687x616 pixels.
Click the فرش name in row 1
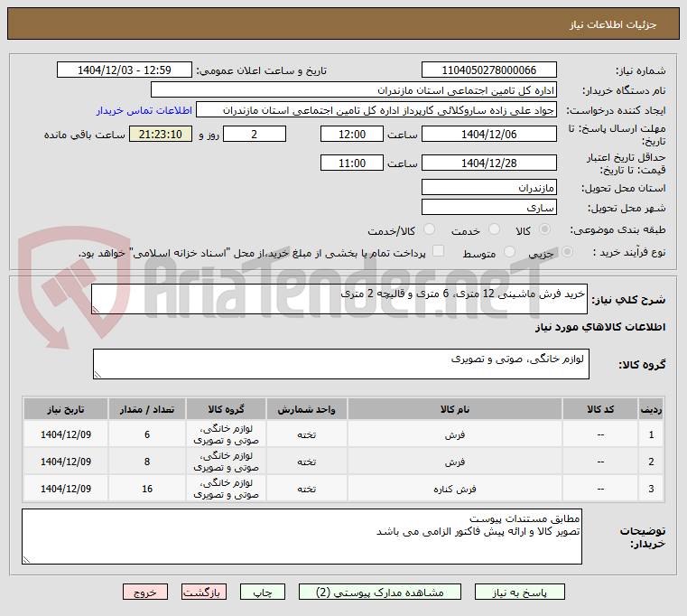coord(455,434)
